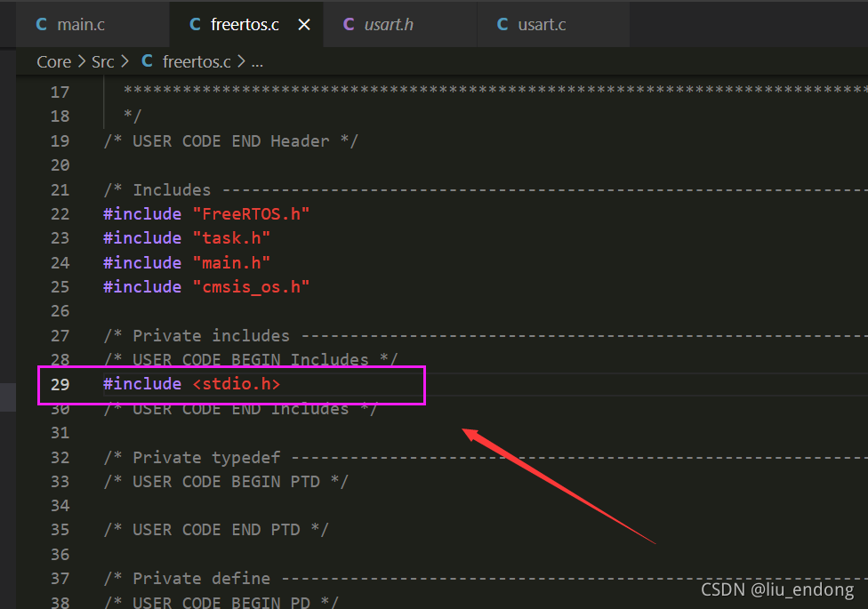Open the usart.c tab
Image resolution: width=868 pixels, height=609 pixels.
(x=553, y=24)
